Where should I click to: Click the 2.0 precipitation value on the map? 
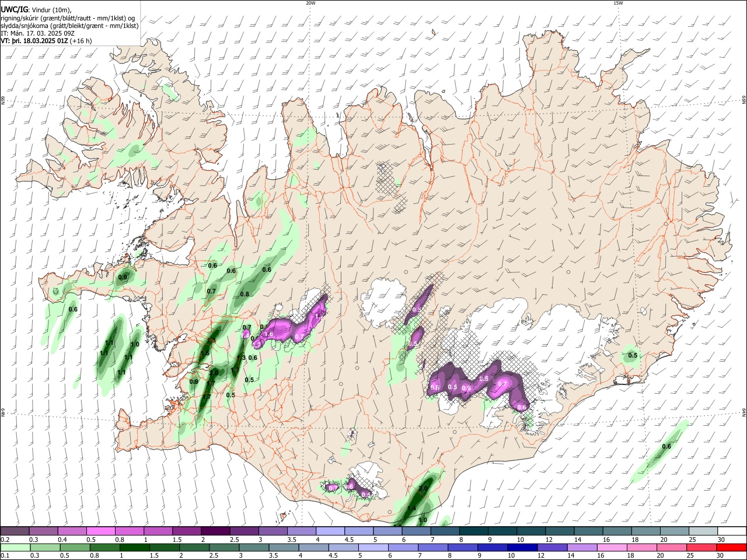pos(424,489)
